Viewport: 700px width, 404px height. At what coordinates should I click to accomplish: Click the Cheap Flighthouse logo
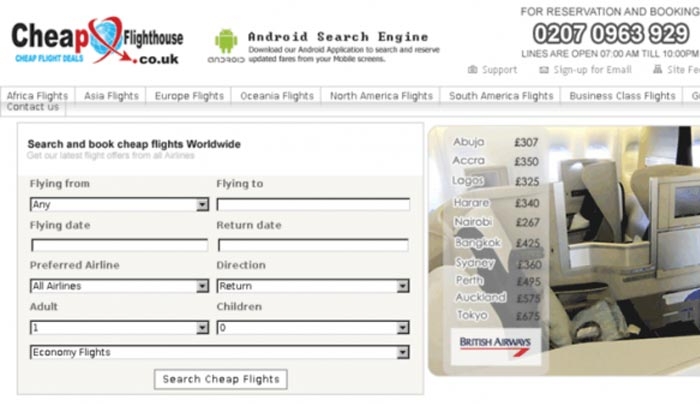(x=97, y=41)
